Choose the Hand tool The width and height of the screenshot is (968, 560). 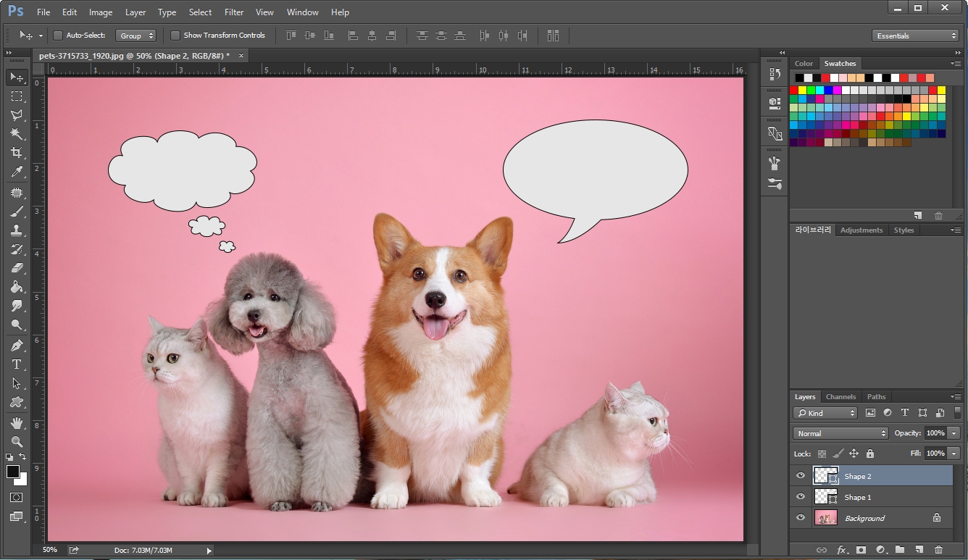click(x=17, y=422)
